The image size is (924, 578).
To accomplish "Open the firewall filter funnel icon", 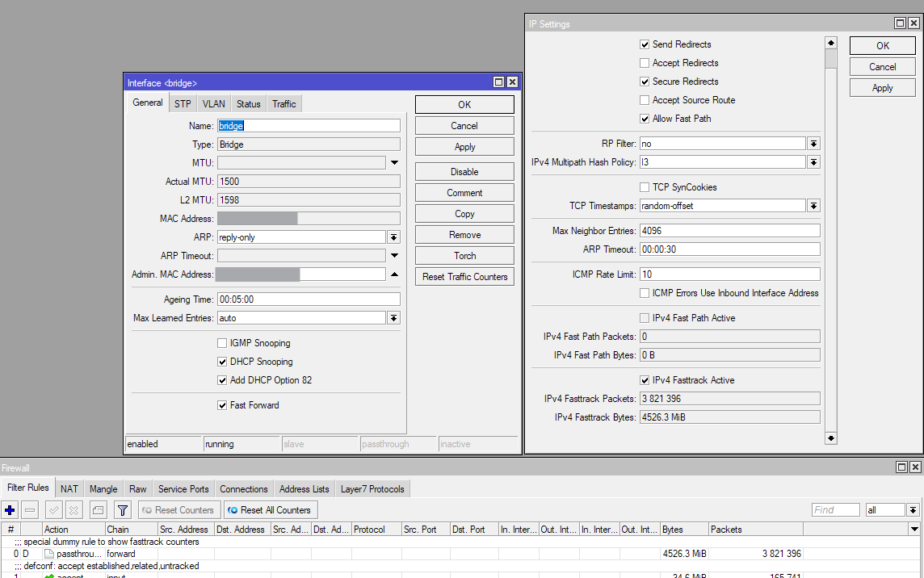I will pos(123,510).
